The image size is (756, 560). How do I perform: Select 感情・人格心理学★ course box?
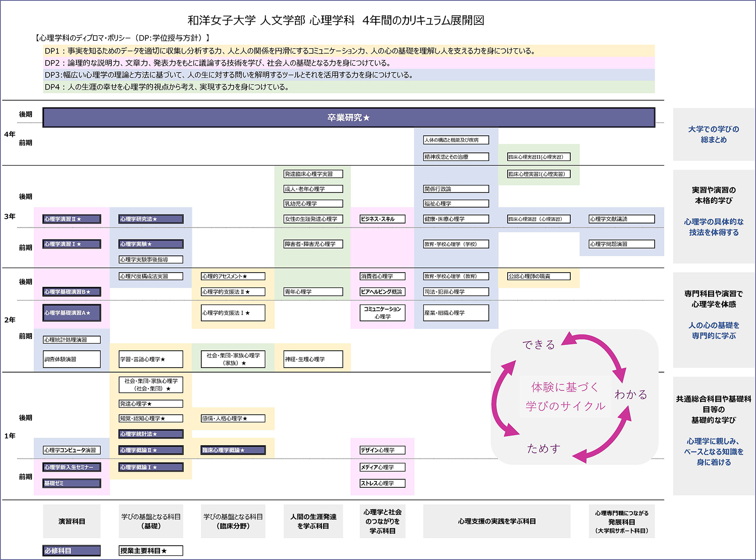click(x=233, y=418)
